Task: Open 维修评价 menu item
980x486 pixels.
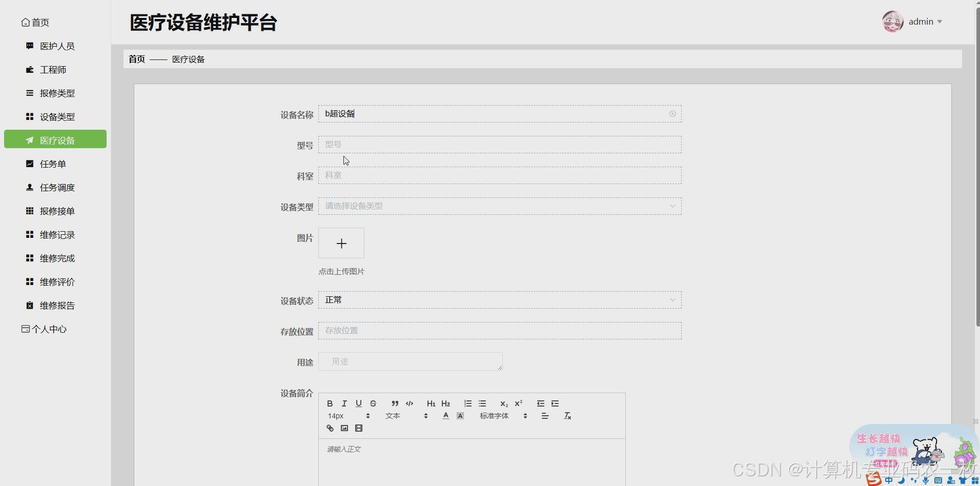Action: coord(55,282)
